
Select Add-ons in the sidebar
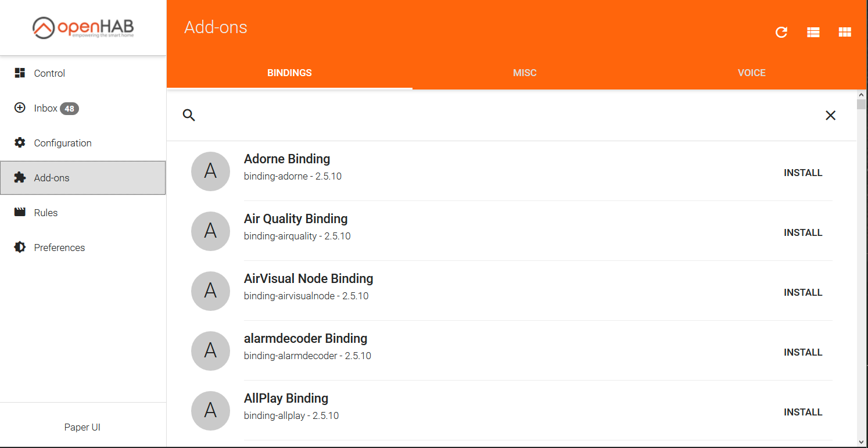click(83, 178)
